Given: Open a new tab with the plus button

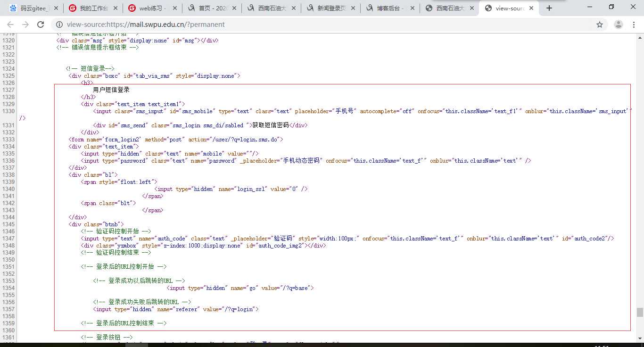Looking at the screenshot, I should pos(549,8).
